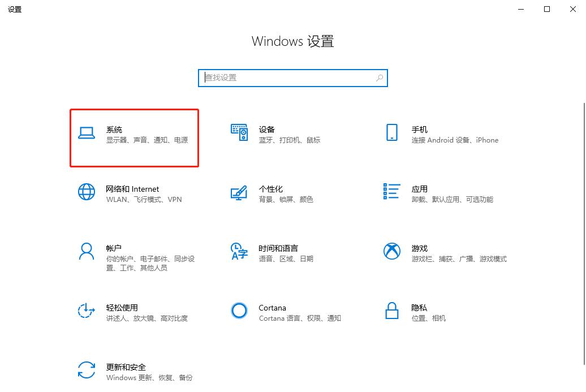
Task: Click the 隐私 lock icon
Action: 391,312
